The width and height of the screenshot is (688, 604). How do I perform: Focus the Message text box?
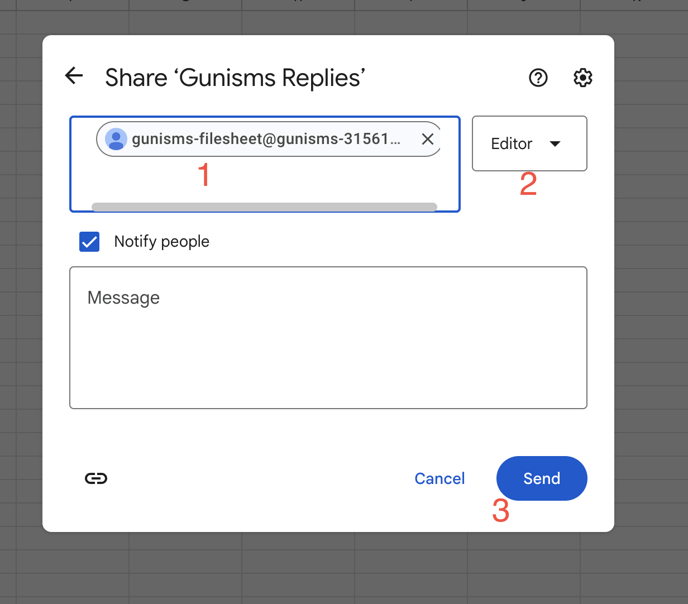coord(328,337)
